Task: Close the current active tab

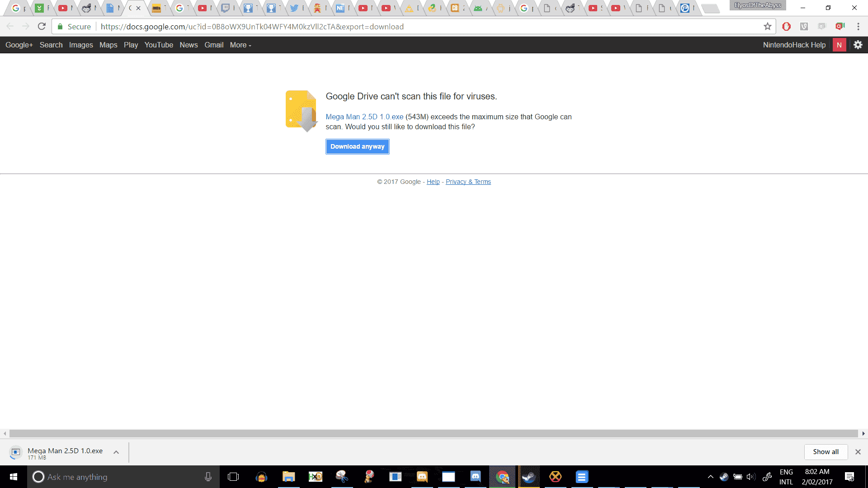Action: point(138,8)
